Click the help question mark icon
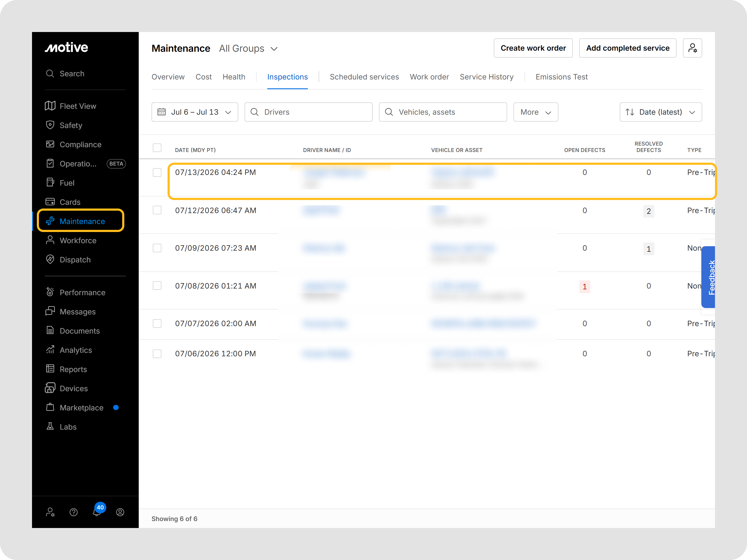747x560 pixels. (74, 512)
